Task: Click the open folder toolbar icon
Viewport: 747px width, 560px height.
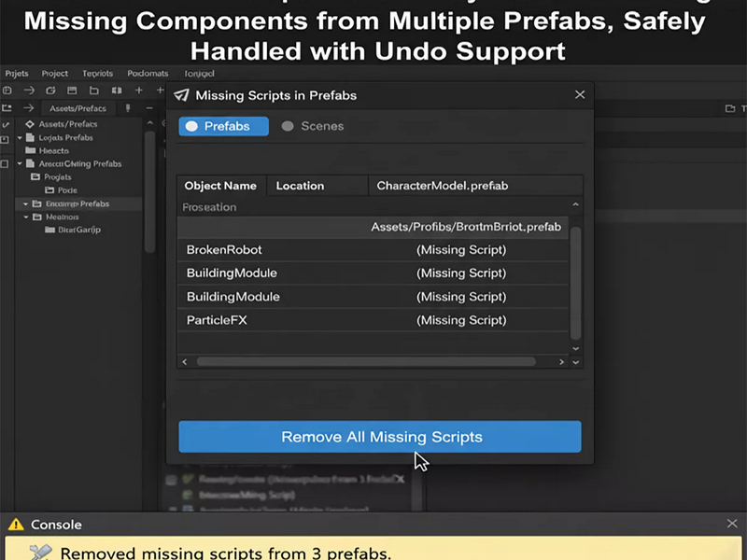Action: click(94, 90)
